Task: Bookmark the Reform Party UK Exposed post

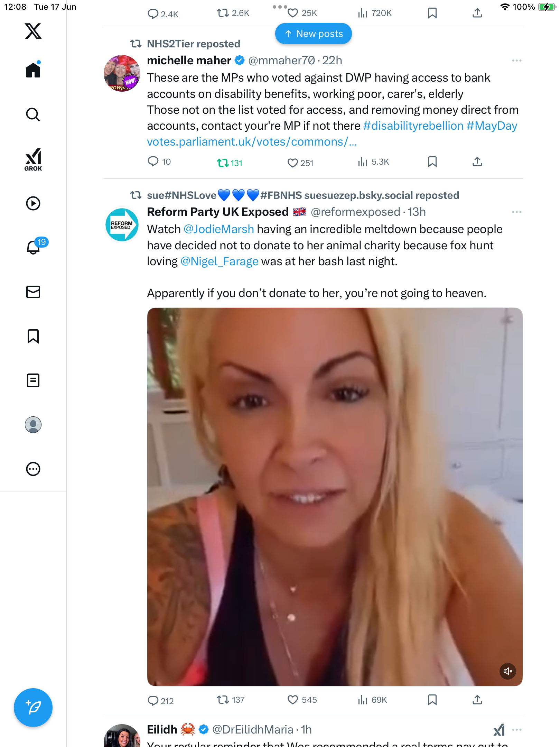Action: (x=432, y=700)
